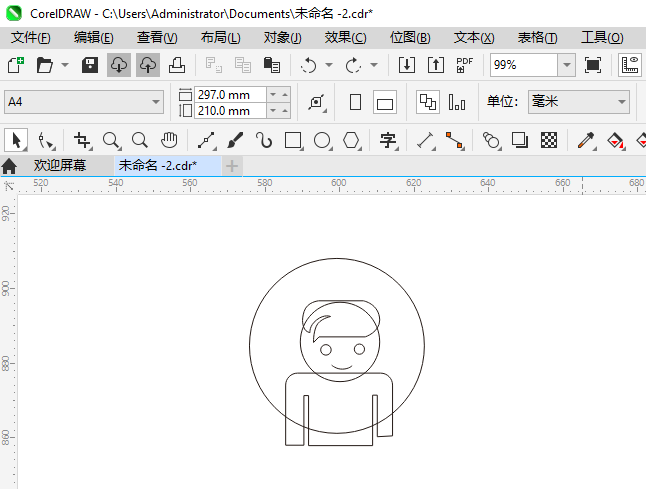
Task: Select the Freehand curve tool
Action: point(206,140)
